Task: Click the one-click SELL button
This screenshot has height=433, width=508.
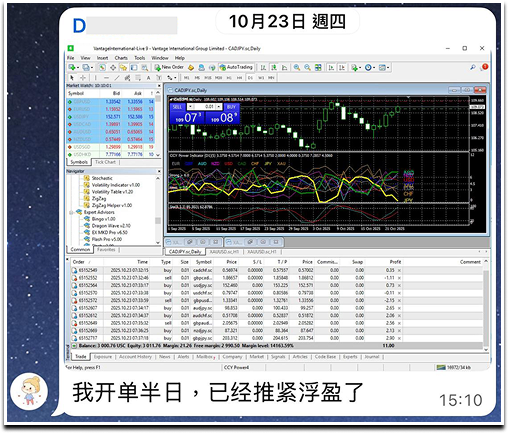Action: coord(177,107)
